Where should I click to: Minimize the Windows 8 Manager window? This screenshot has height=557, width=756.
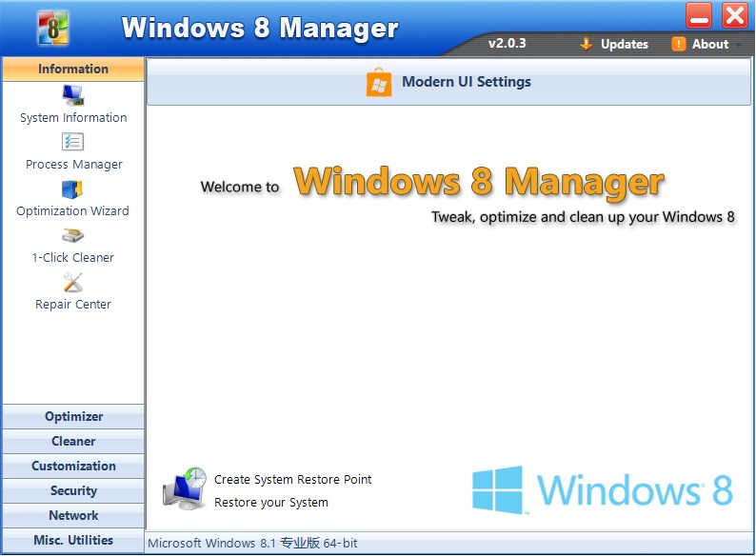699,15
